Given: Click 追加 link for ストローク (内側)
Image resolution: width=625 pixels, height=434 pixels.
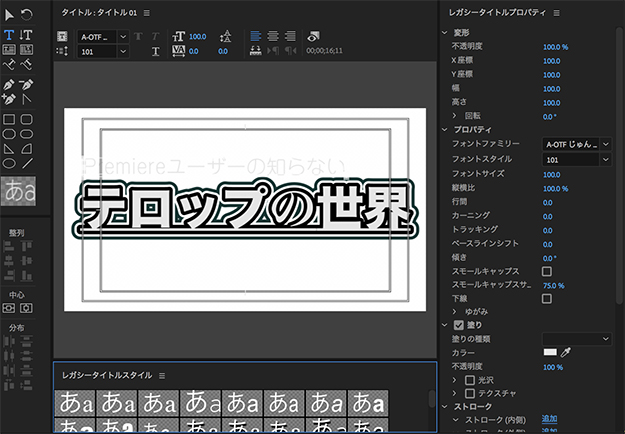Looking at the screenshot, I should coord(551,419).
